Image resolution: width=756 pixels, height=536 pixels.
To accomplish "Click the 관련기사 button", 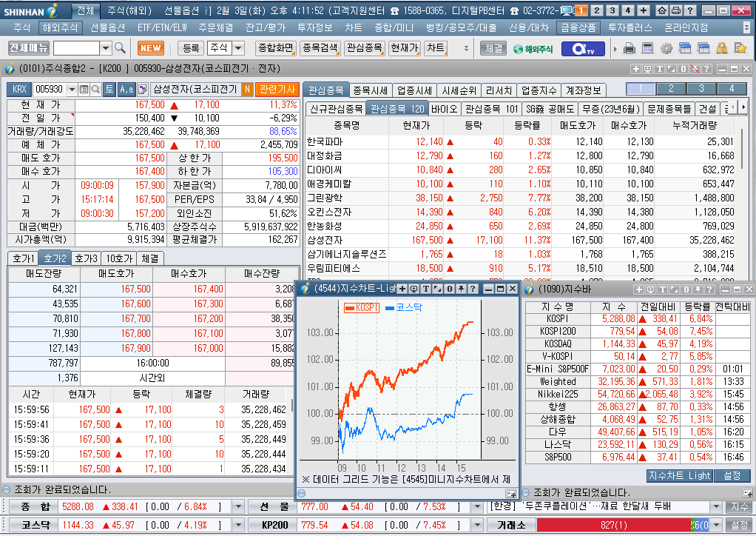I will [277, 90].
